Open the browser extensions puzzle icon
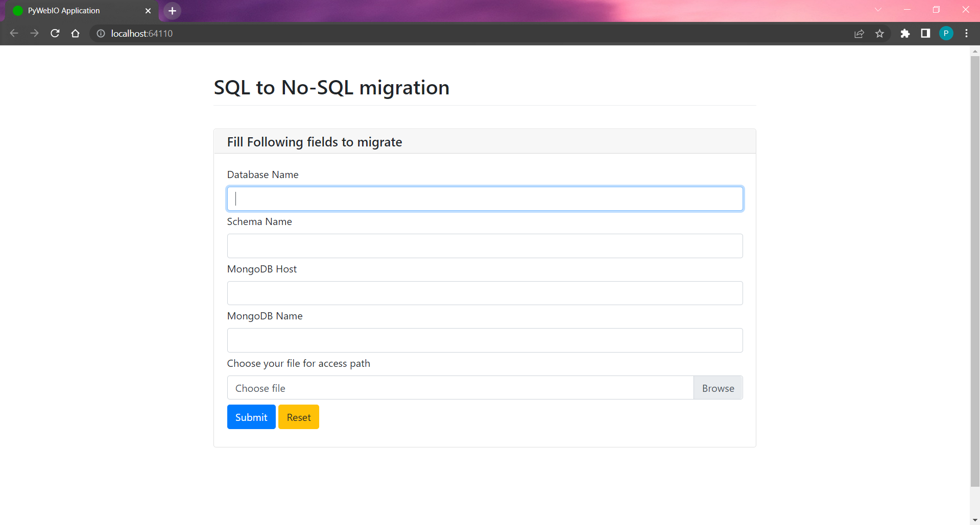Image resolution: width=980 pixels, height=525 pixels. point(905,33)
